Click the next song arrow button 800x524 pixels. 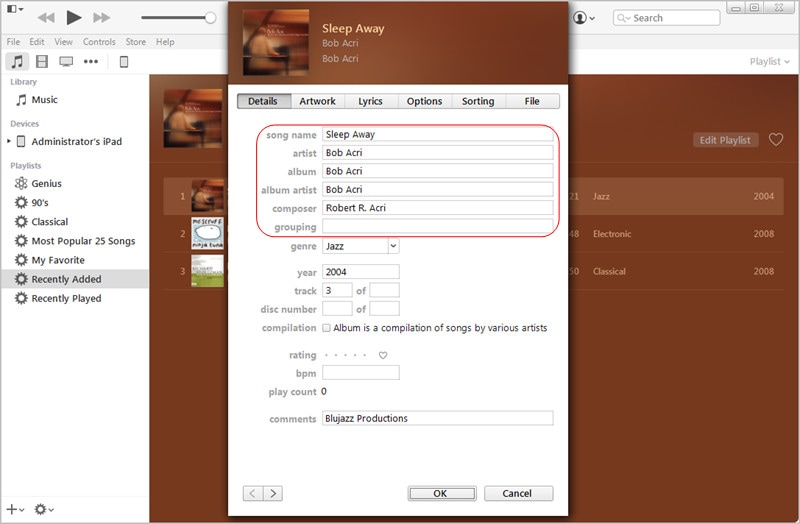click(273, 493)
